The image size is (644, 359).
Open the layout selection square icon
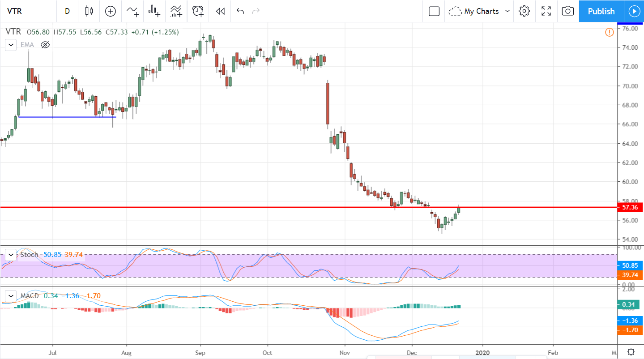(x=434, y=11)
